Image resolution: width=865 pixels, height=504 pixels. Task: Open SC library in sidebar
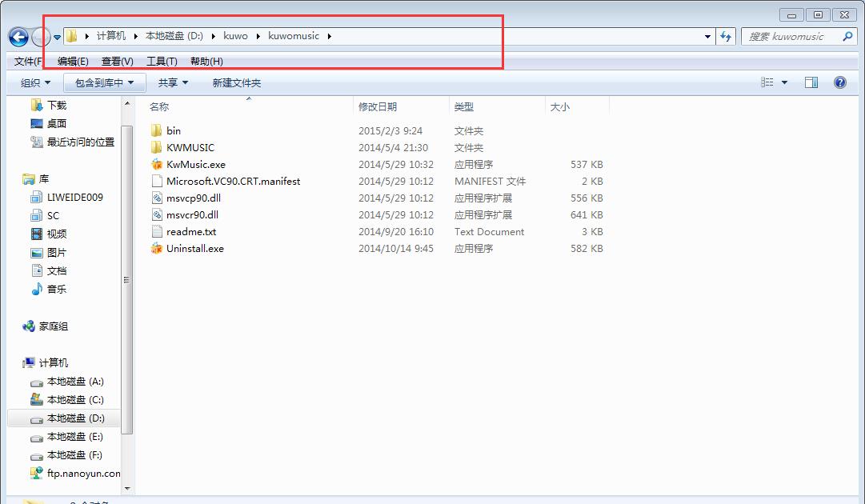coord(53,216)
